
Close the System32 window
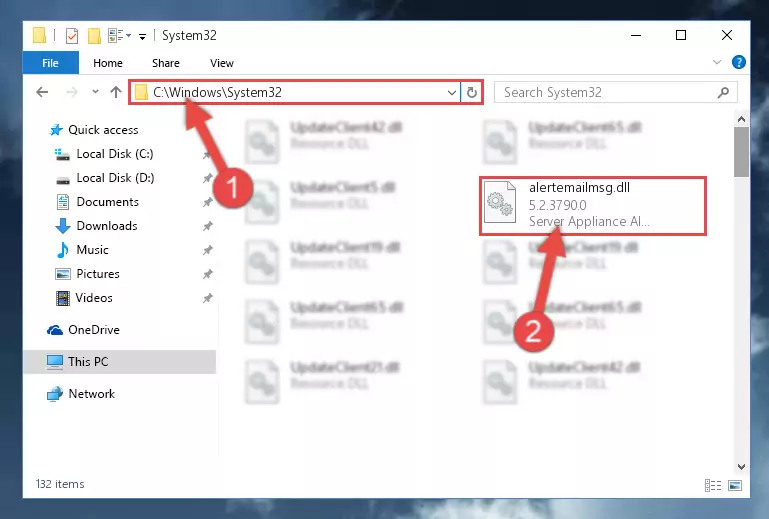(x=727, y=35)
